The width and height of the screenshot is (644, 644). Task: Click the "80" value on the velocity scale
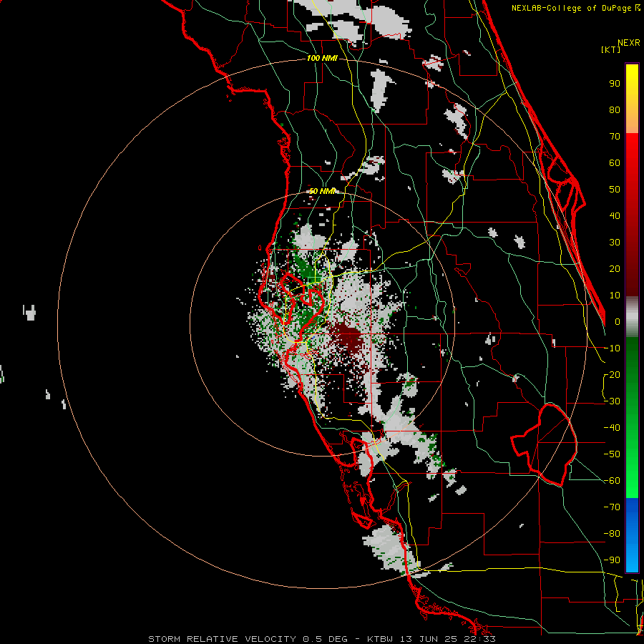[615, 109]
